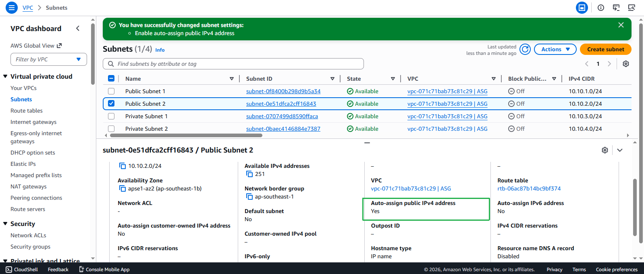Open the Filter by VPC dropdown
Viewport: 644px width, 274px height.
[x=49, y=59]
